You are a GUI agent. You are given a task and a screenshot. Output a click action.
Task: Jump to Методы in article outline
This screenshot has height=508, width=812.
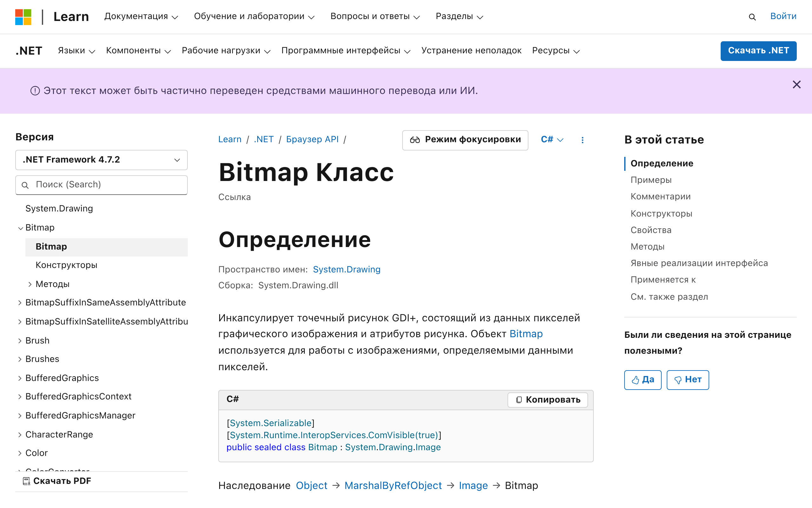647,247
